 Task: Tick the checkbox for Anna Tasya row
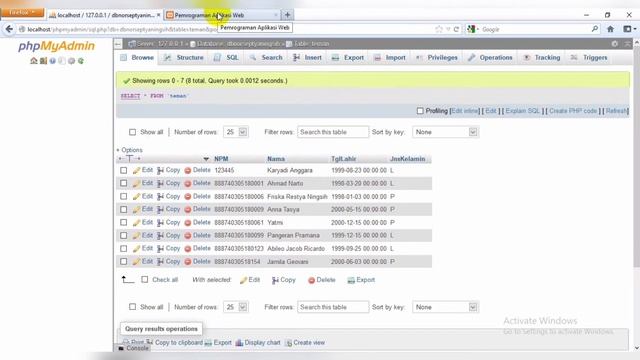[124, 209]
